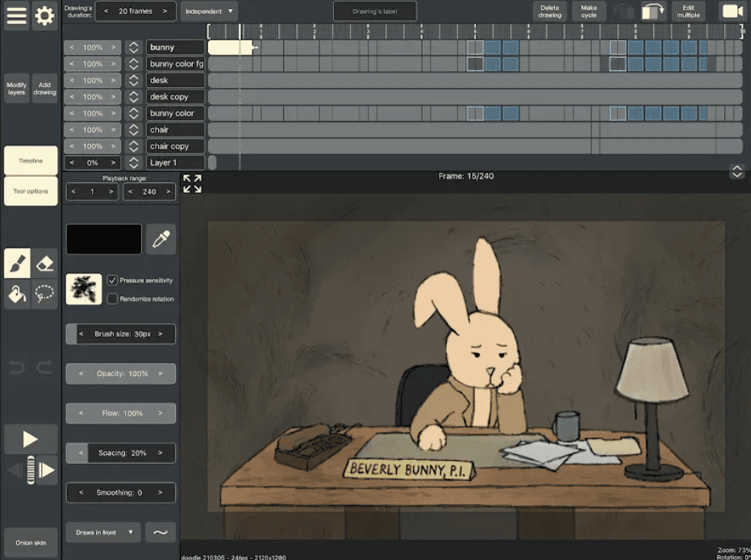
Task: Click the chair layer timeline track
Action: (475, 130)
